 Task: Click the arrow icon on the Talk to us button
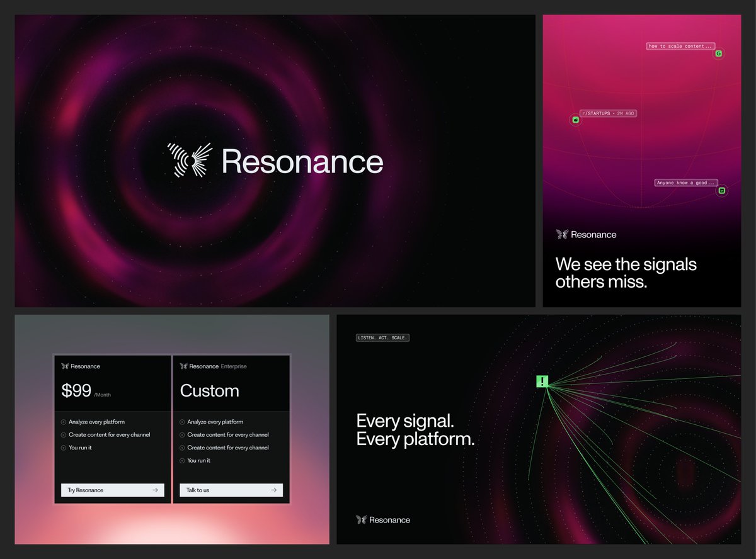(273, 490)
